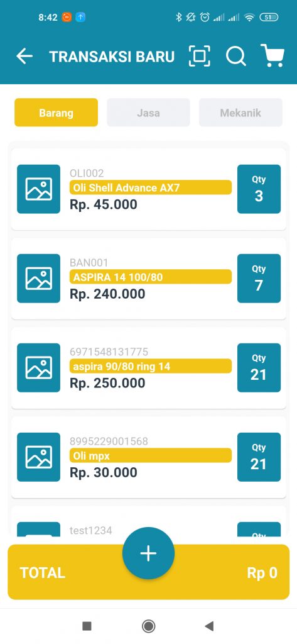Tap Android home circle navigation button

[x=148, y=626]
